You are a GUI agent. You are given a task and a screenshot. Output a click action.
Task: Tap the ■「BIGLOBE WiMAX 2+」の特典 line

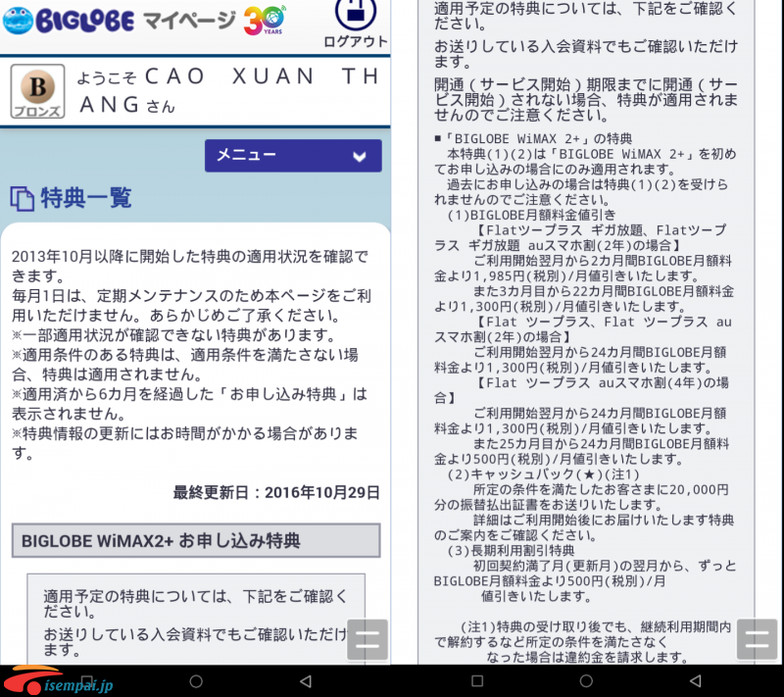click(x=533, y=138)
